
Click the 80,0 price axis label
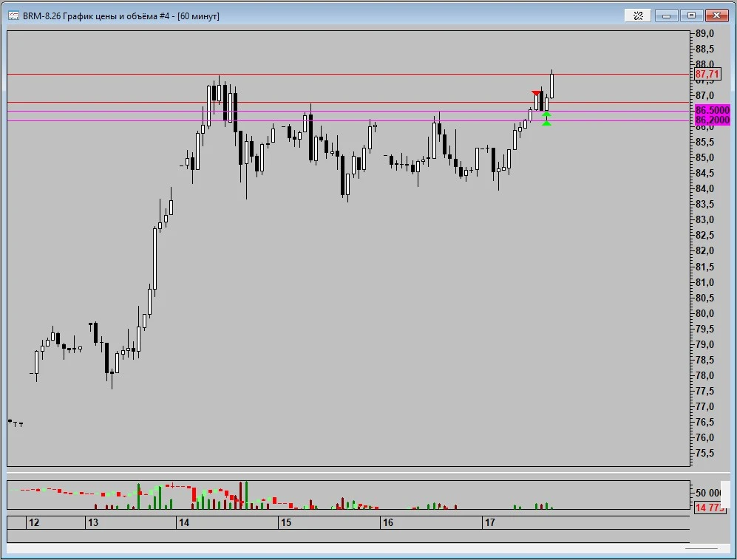[704, 313]
